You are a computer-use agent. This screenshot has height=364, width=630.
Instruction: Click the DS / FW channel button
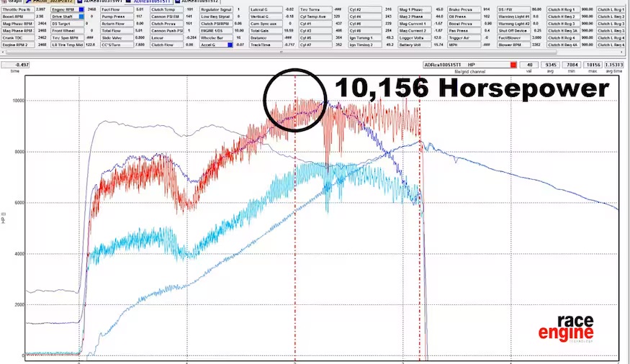514,9
